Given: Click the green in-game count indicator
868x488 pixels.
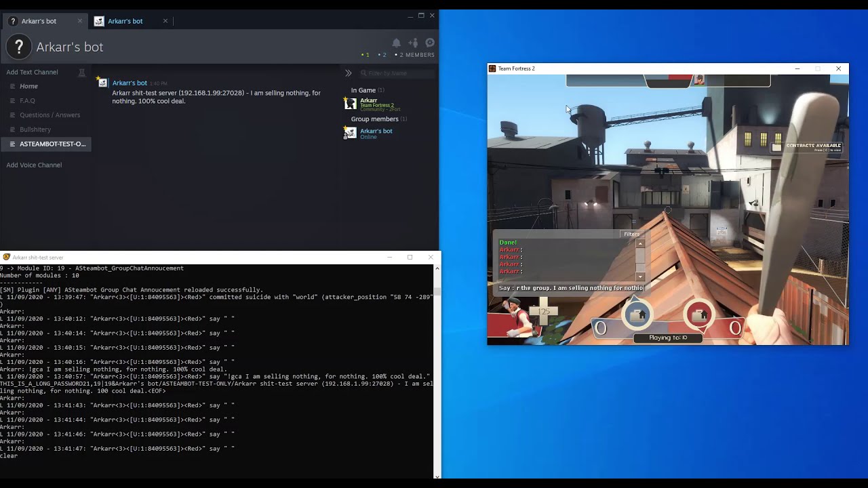Looking at the screenshot, I should click(365, 55).
